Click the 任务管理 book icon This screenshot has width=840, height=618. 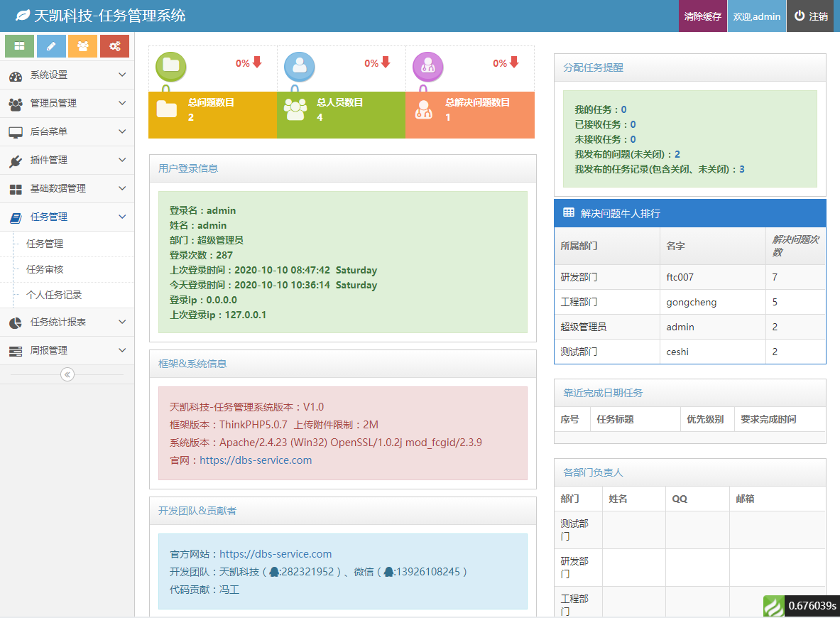(x=16, y=217)
